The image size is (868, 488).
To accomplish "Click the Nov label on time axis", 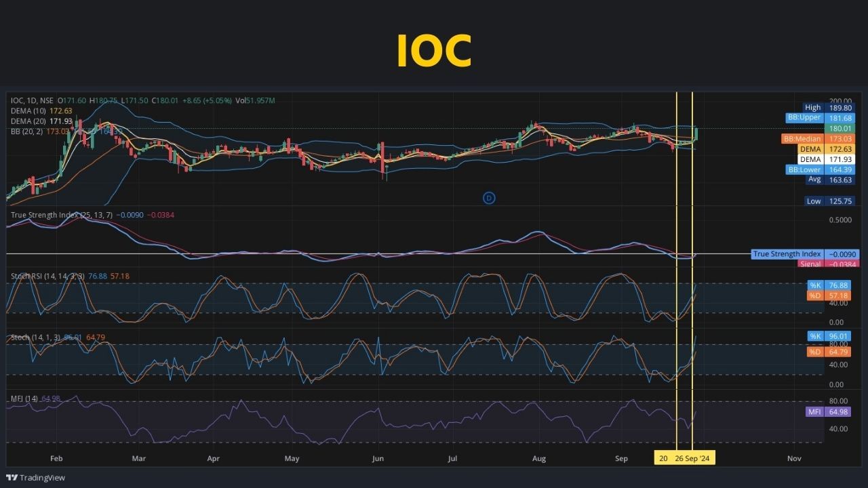I will [x=794, y=459].
